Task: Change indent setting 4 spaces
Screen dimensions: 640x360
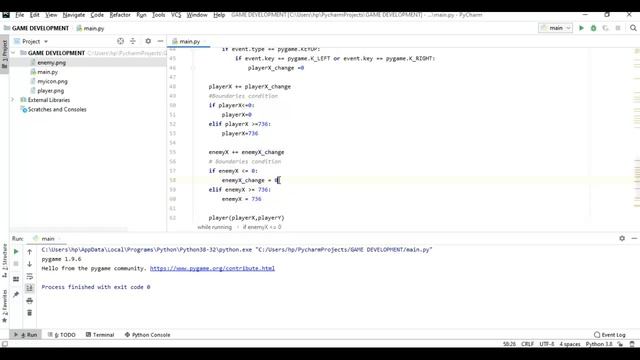Action: [570, 344]
